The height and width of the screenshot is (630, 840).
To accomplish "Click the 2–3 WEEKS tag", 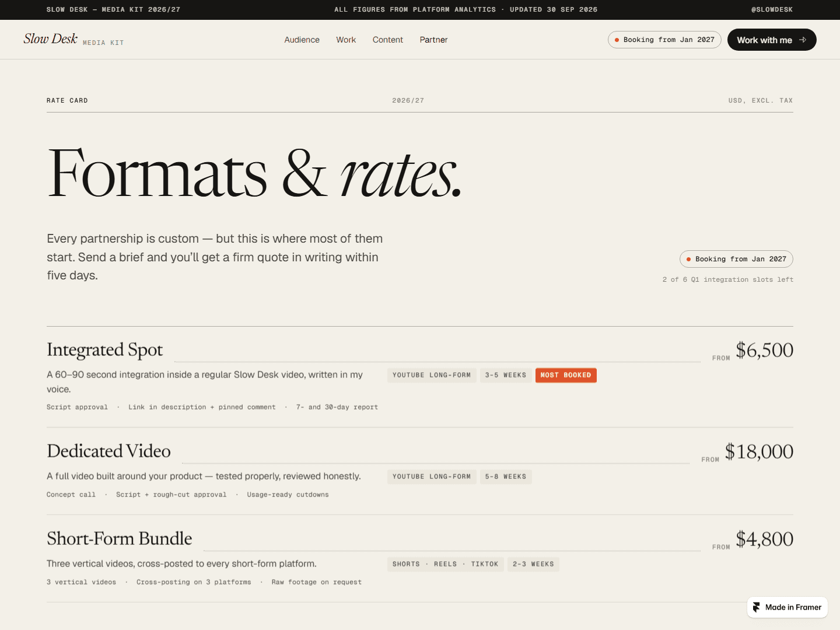I will [533, 564].
